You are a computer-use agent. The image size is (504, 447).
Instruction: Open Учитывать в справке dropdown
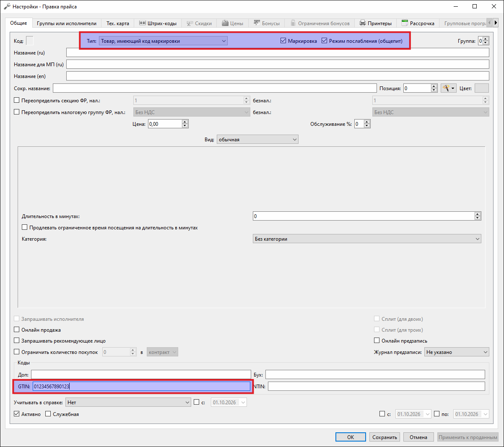click(x=128, y=403)
